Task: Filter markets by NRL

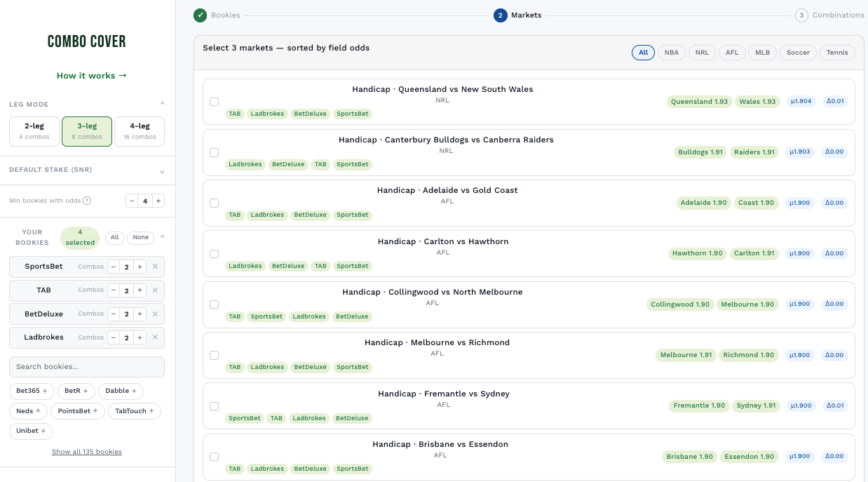Action: click(703, 53)
